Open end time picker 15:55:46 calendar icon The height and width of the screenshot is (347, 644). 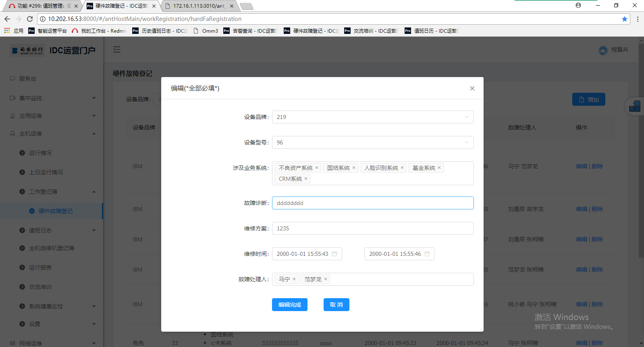[427, 254]
